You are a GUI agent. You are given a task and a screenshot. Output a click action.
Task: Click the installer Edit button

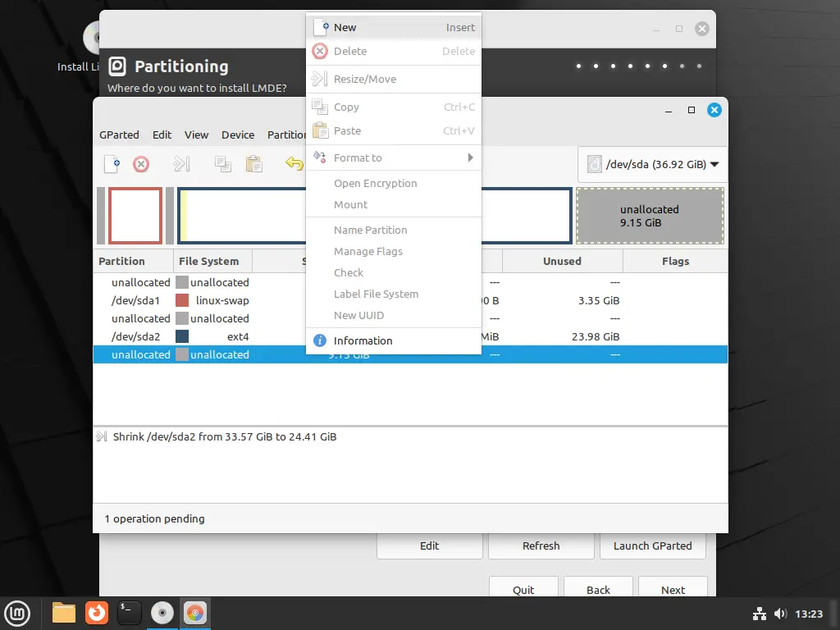click(430, 546)
